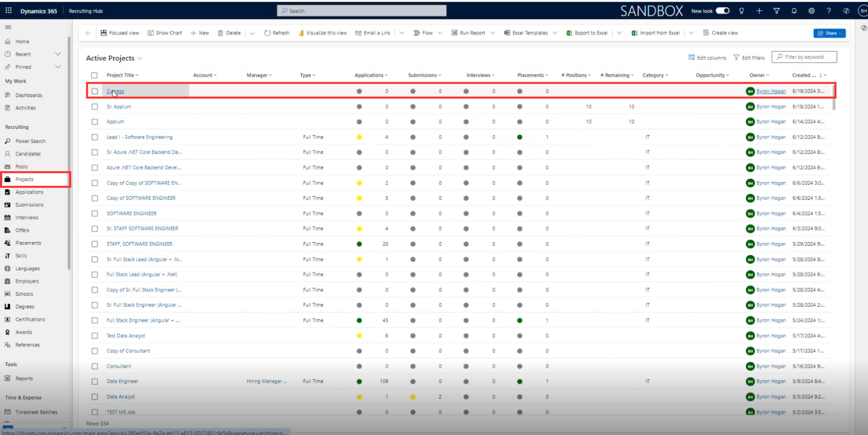Viewport: 868px width, 435px height.
Task: Expand the Pinned sidebar chevron
Action: (58, 67)
